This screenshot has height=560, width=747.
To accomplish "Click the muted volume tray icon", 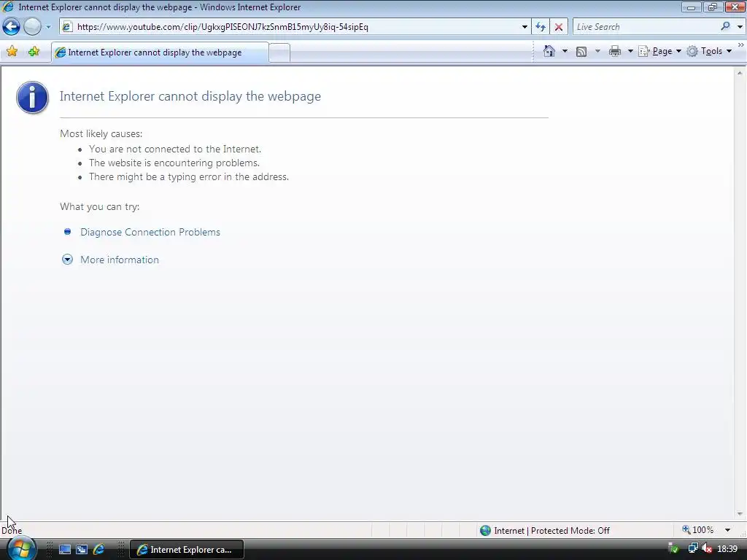I will tap(707, 549).
